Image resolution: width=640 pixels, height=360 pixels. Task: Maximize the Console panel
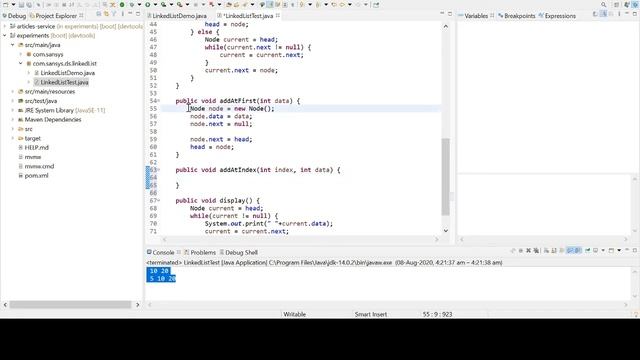635,250
